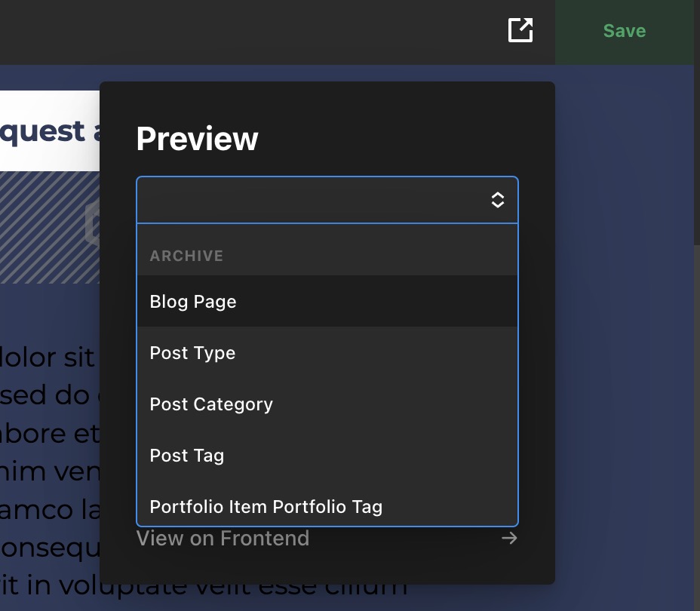
Task: Choose Blog Page from the archive list
Action: tap(327, 301)
